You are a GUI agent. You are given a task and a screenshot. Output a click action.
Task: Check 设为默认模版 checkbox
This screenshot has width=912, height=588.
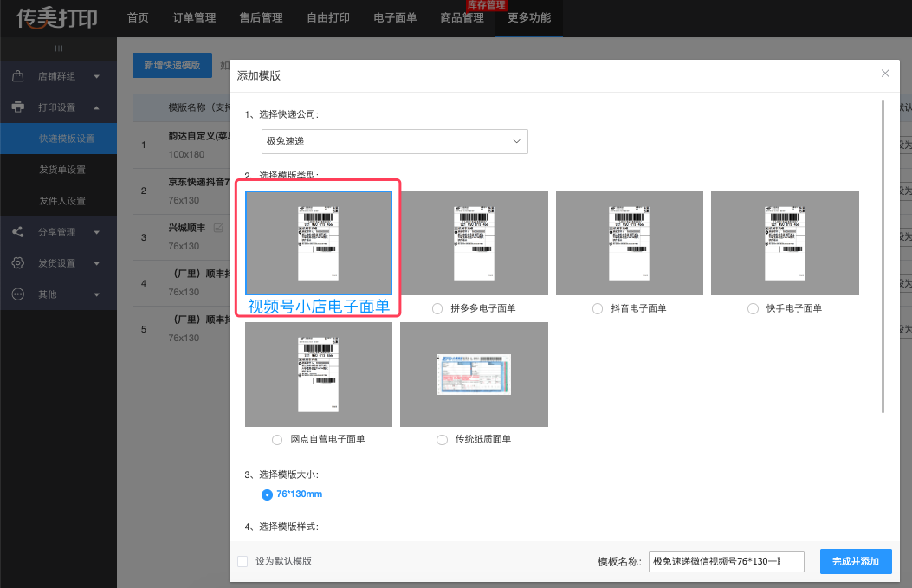243,561
